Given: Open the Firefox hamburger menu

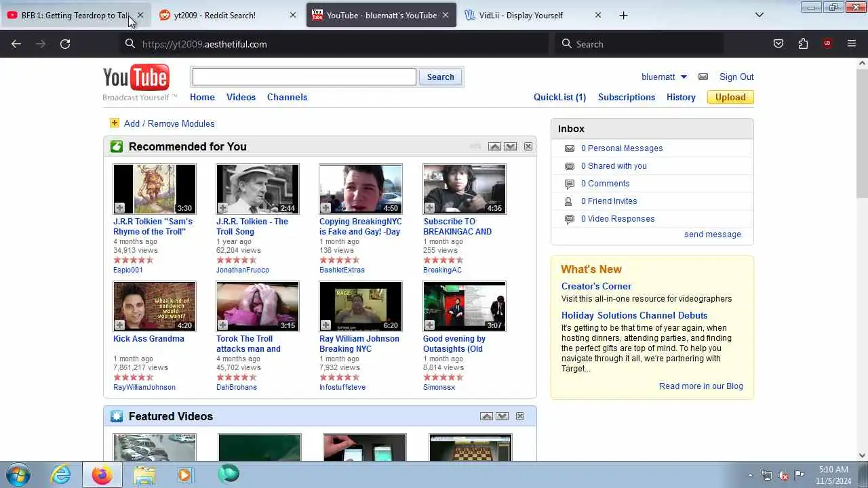Looking at the screenshot, I should pyautogui.click(x=852, y=43).
